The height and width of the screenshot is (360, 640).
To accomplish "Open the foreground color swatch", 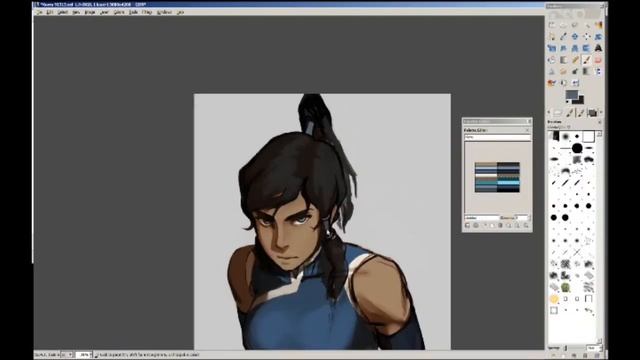I will click(x=571, y=94).
